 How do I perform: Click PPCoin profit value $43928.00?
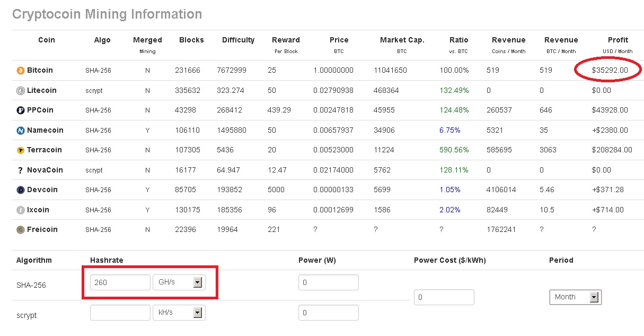coord(610,110)
